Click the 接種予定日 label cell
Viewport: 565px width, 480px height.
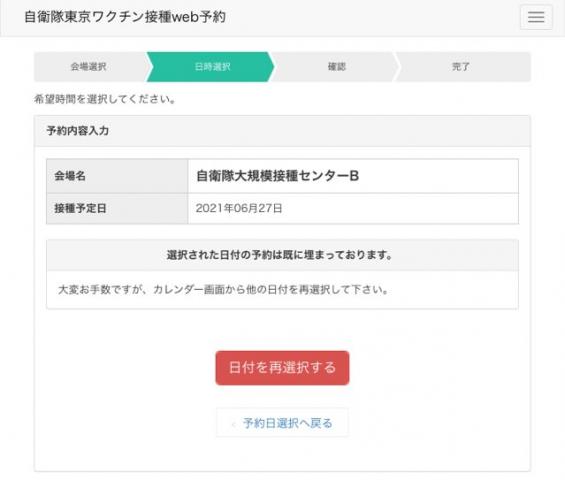pos(117,208)
